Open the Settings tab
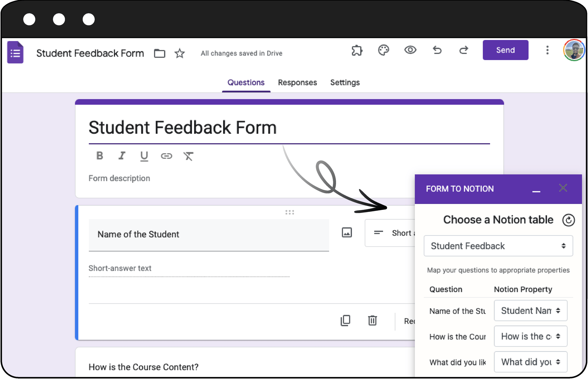This screenshot has width=588, height=379. (345, 83)
